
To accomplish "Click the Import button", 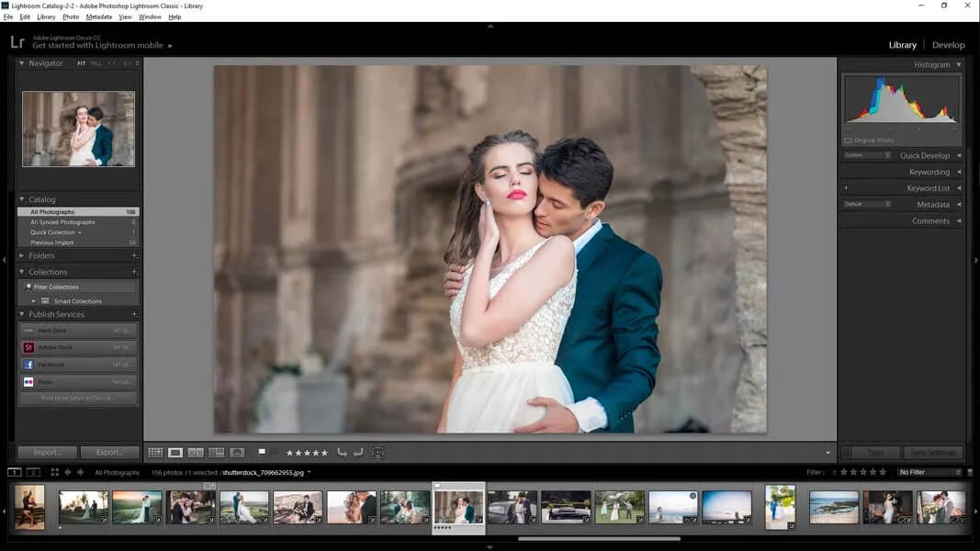I will click(46, 452).
